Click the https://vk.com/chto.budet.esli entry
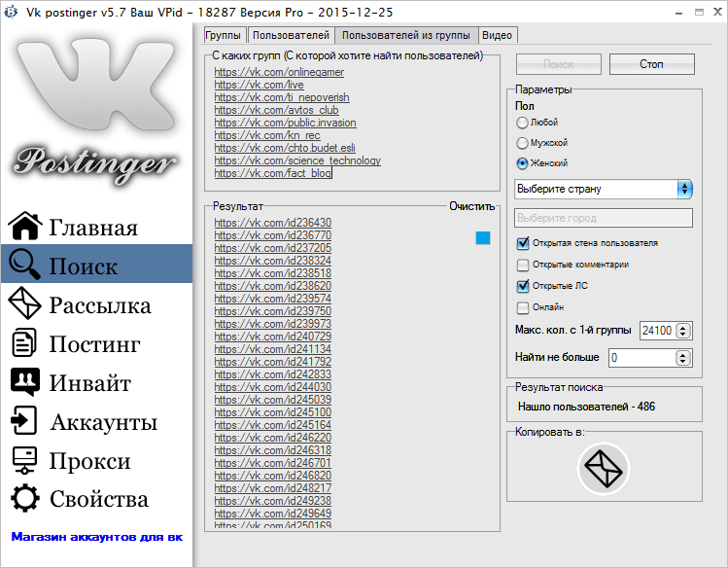Screen dimensions: 728x568 coord(285,148)
